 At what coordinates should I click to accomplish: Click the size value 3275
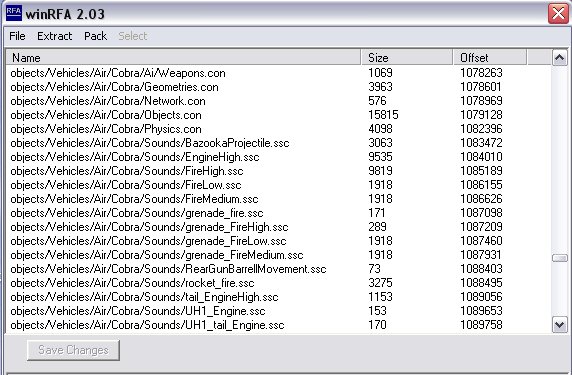pyautogui.click(x=380, y=283)
